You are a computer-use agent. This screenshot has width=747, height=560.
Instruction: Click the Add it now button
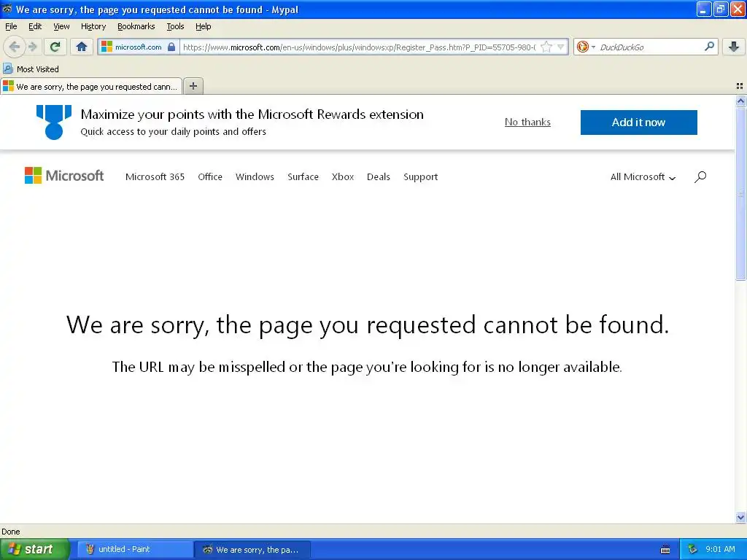click(x=638, y=122)
